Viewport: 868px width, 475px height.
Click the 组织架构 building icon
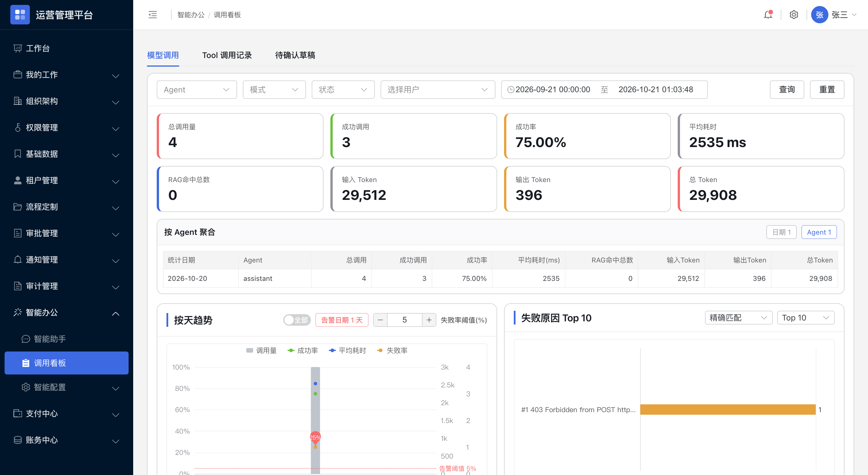(18, 101)
